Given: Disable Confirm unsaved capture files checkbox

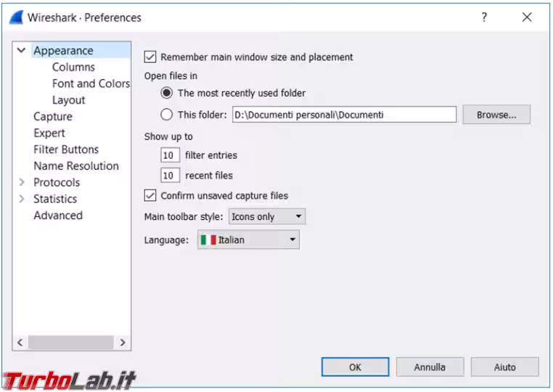Looking at the screenshot, I should [x=151, y=195].
